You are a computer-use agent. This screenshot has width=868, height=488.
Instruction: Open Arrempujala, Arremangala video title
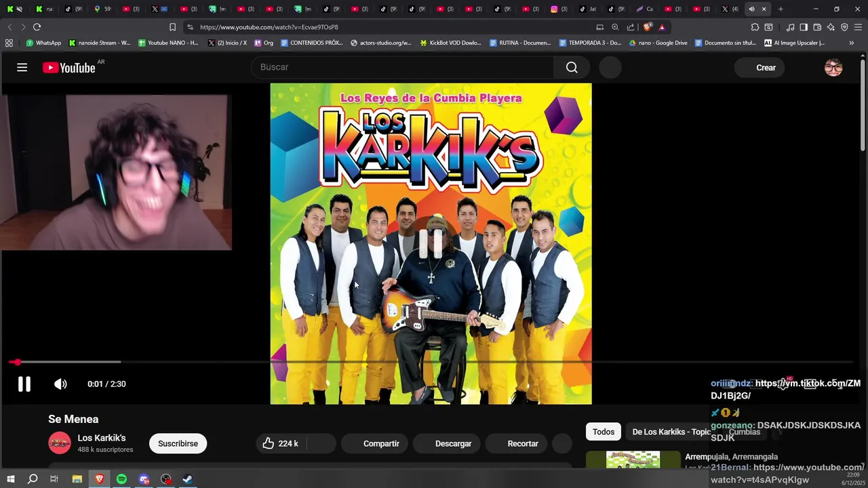pyautogui.click(x=731, y=457)
